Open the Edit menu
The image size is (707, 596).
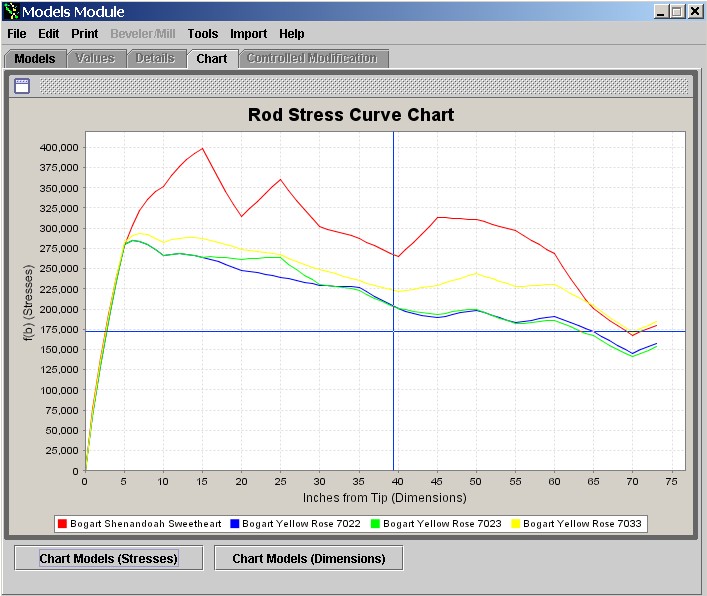49,33
